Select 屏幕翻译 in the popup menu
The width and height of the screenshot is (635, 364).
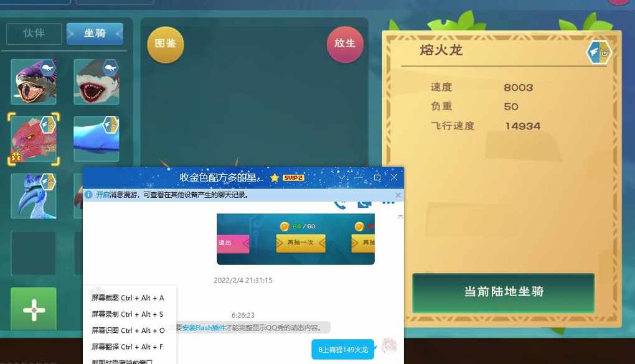tap(128, 347)
